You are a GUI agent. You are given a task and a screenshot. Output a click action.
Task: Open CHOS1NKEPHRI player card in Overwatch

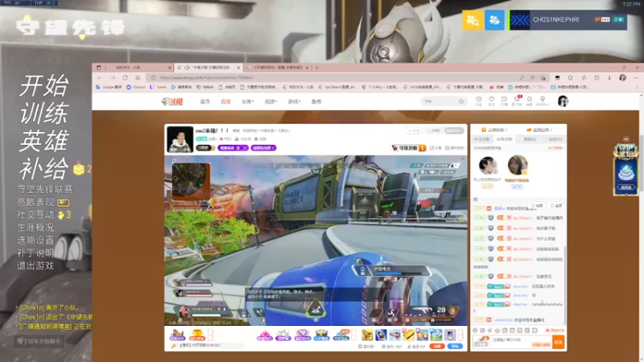(x=568, y=19)
